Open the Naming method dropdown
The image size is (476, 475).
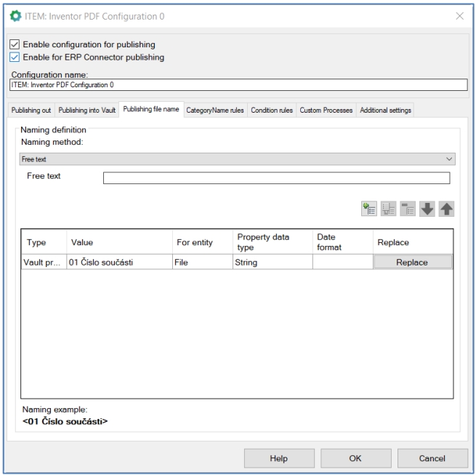pyautogui.click(x=235, y=158)
